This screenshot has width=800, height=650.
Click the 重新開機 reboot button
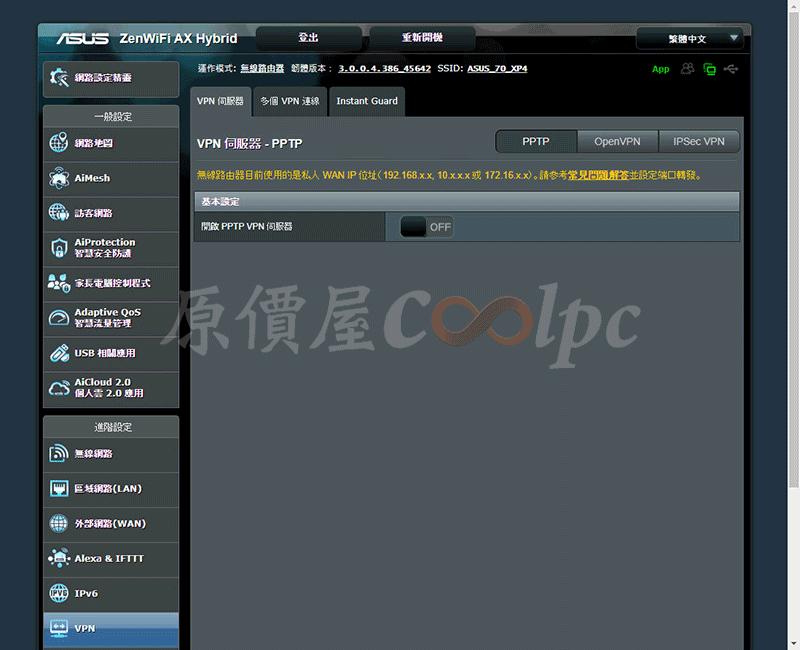click(422, 38)
